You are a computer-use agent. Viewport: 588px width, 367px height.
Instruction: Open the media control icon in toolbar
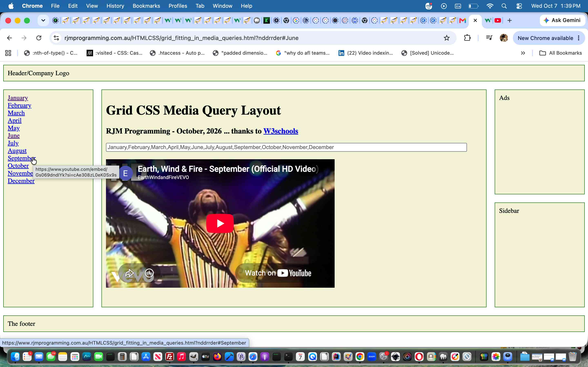tap(489, 38)
